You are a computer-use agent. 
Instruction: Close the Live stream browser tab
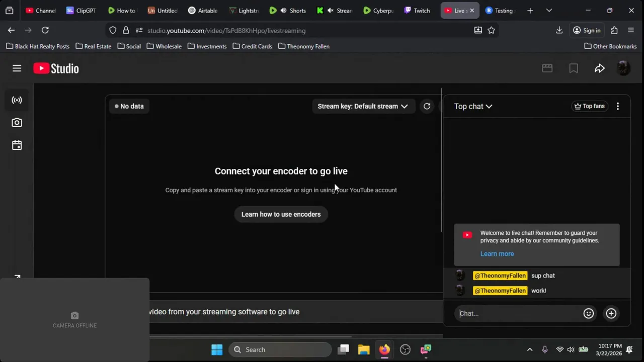471,11
